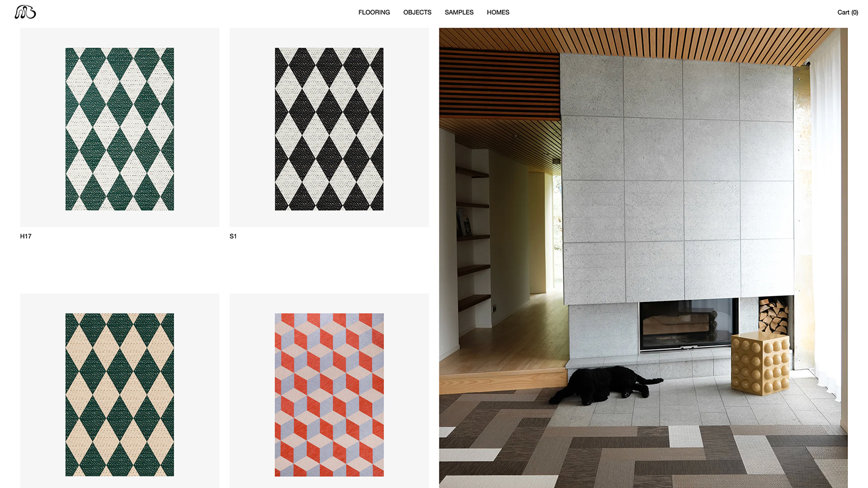Select the green and white H17 rug image
The image size is (868, 488).
(120, 129)
